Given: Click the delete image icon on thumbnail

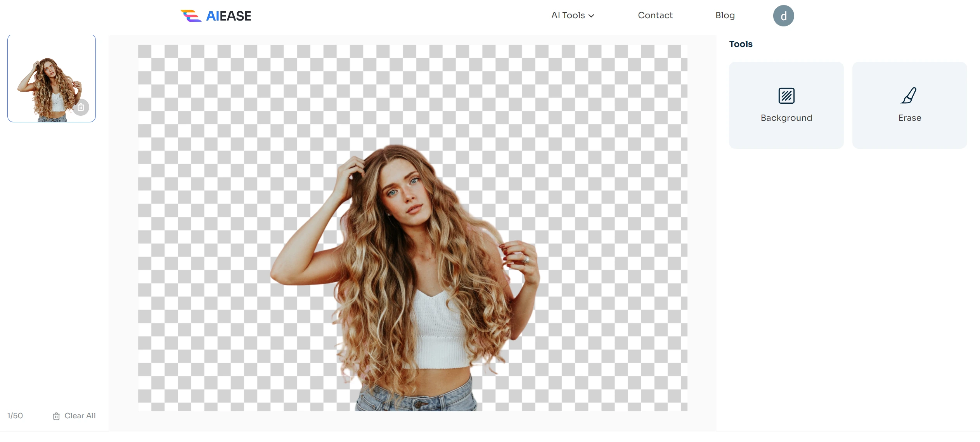Looking at the screenshot, I should (82, 106).
